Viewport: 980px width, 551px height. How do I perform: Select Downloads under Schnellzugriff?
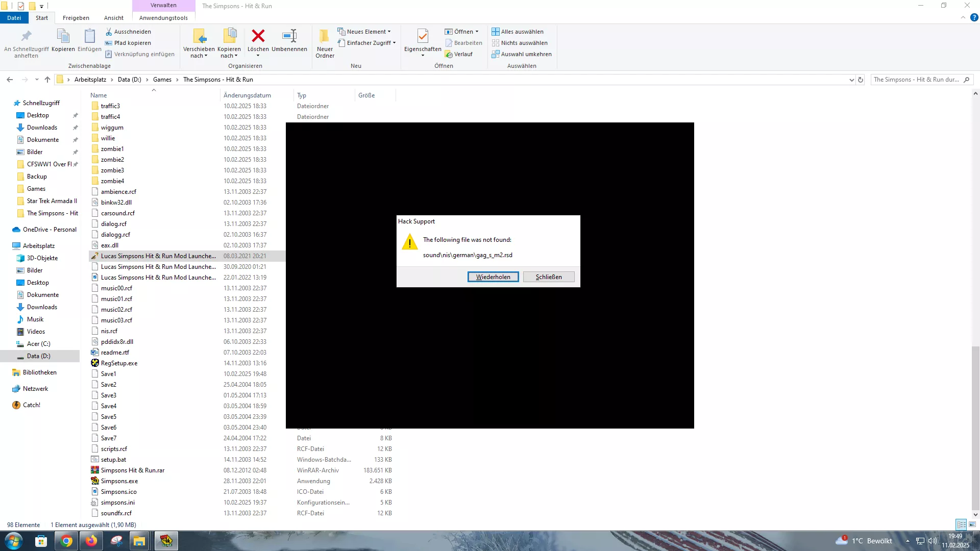click(42, 128)
